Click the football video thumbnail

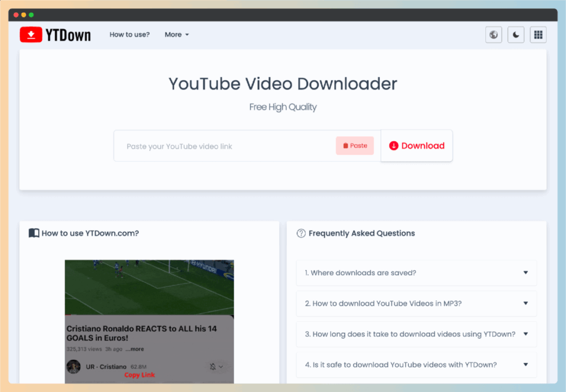tap(149, 288)
